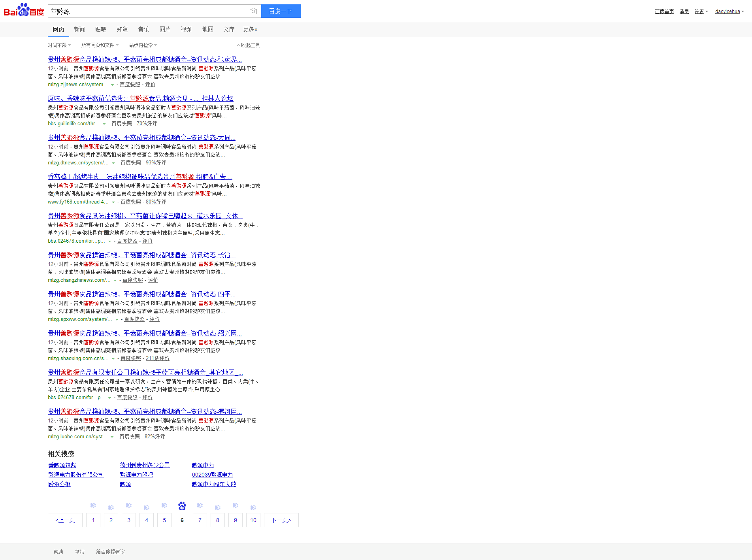This screenshot has height=560, width=752.
Task: Open related search 黔源公棚
Action: (59, 484)
